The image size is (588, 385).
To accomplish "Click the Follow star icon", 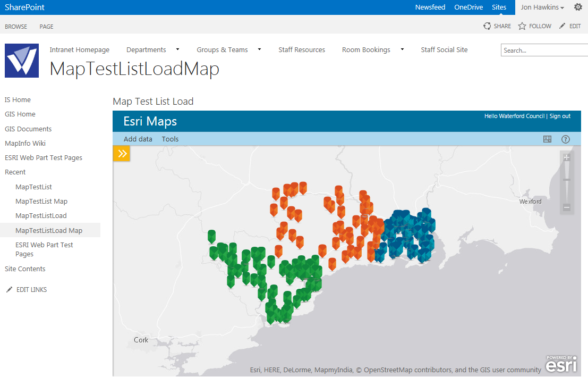I will pyautogui.click(x=522, y=26).
